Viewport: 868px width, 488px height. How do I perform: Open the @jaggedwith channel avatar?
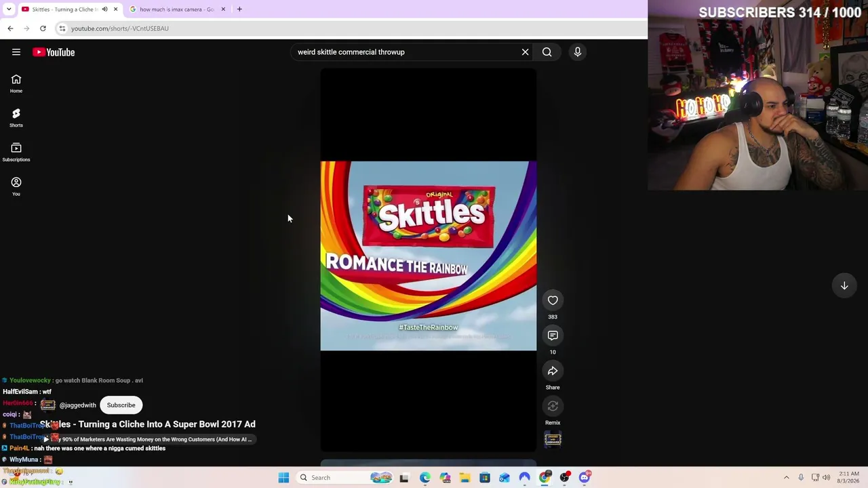click(x=47, y=405)
